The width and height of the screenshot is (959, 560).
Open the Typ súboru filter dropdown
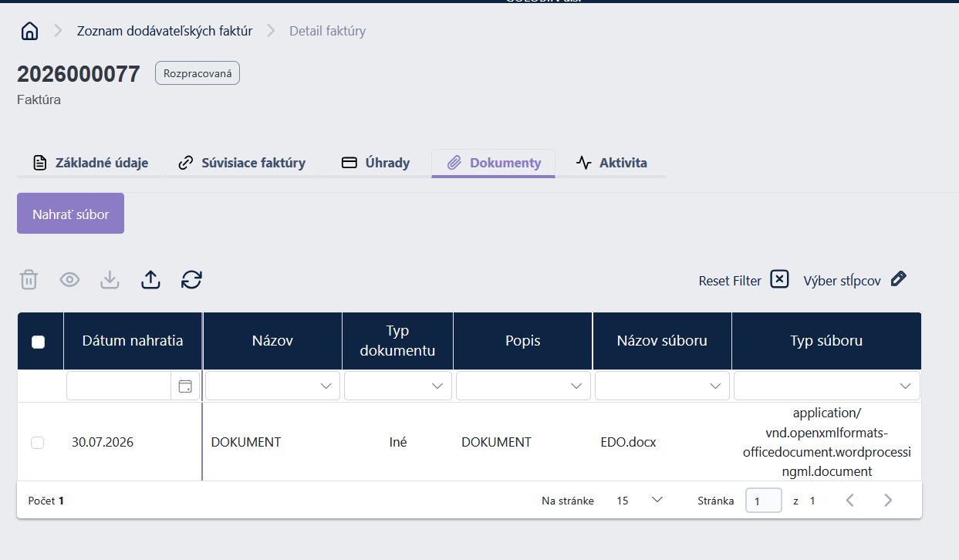827,386
